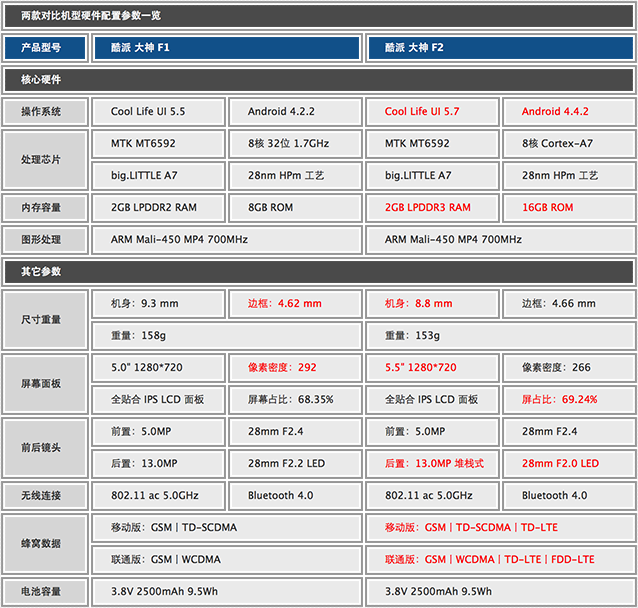Click the "像素密度：266" cell
Image resolution: width=638 pixels, height=608 pixels.
(569, 367)
